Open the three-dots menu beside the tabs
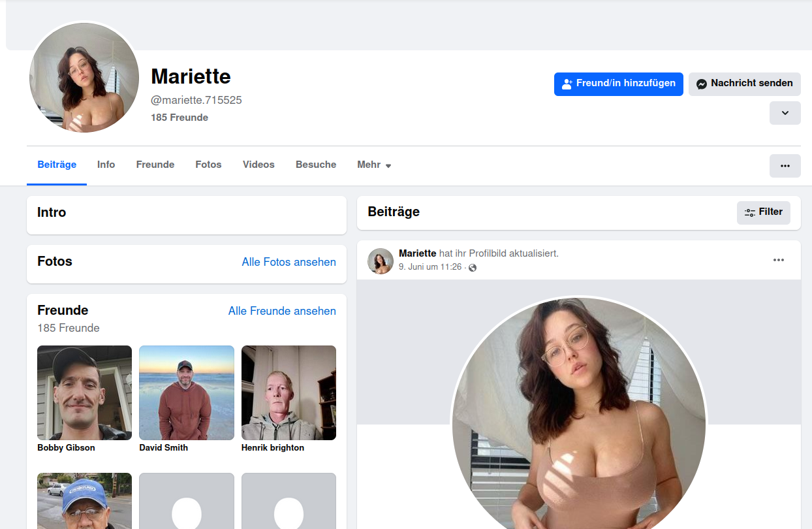The width and height of the screenshot is (812, 529). (785, 165)
